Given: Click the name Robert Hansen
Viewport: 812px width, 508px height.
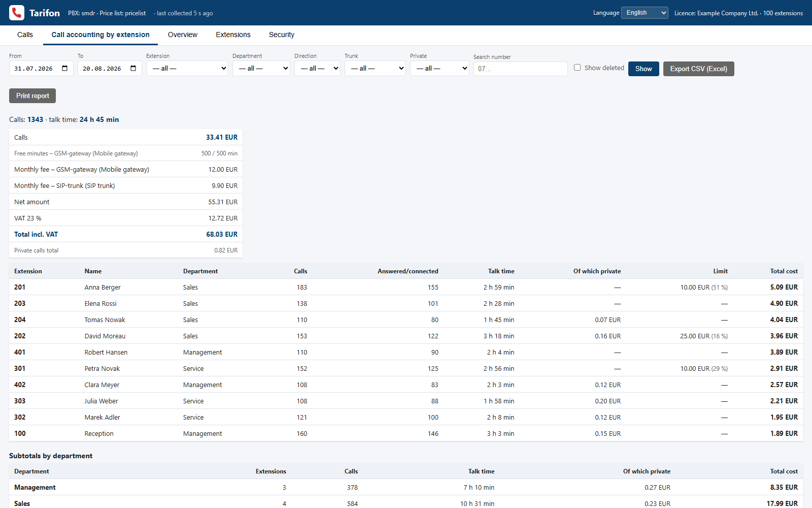Looking at the screenshot, I should tap(106, 352).
